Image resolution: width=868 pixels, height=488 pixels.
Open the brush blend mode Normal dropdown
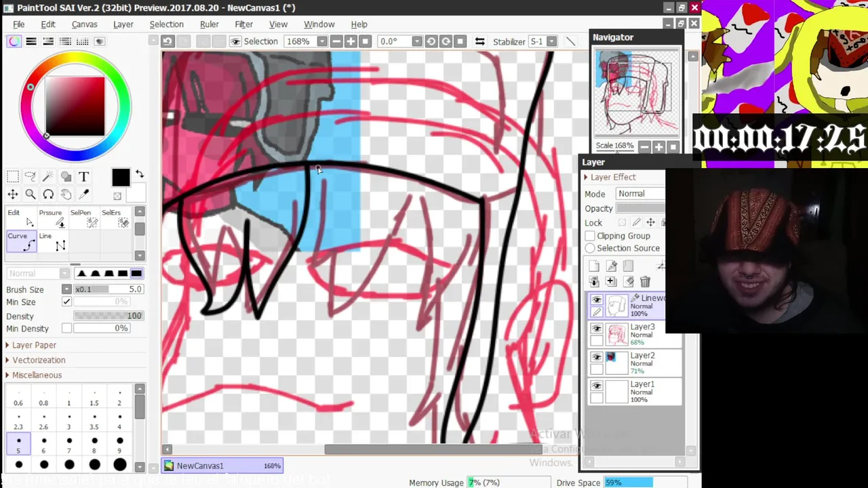39,273
